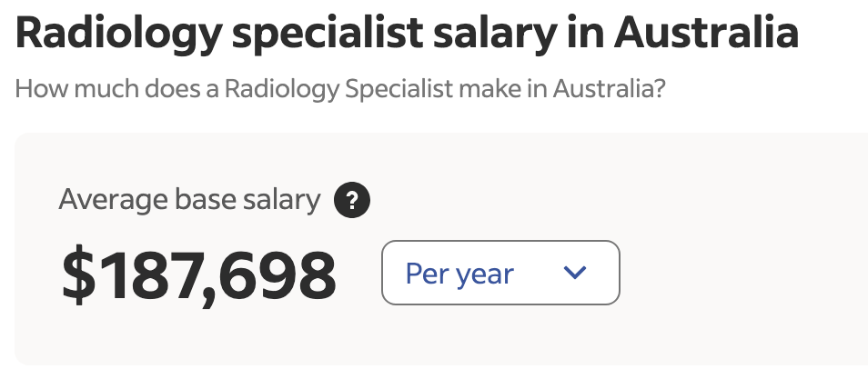Click the subtitle asking how much a Radiology Specialist makes
This screenshot has width=868, height=369.
340,89
